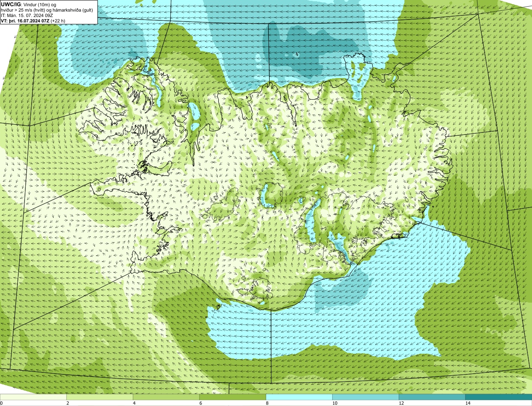Click the '4' label on the scale bar
This screenshot has width=532, height=406.
point(134,403)
